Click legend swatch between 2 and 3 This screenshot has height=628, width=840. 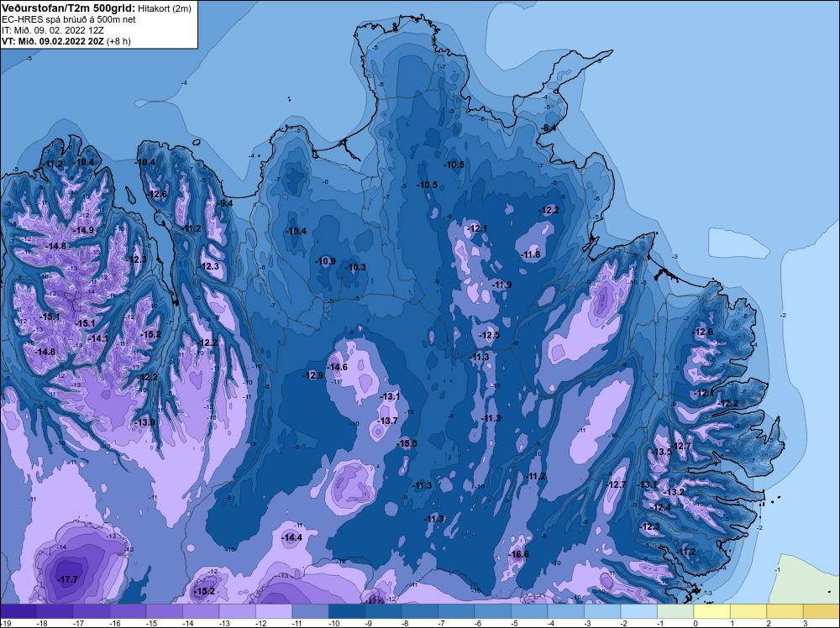click(785, 611)
